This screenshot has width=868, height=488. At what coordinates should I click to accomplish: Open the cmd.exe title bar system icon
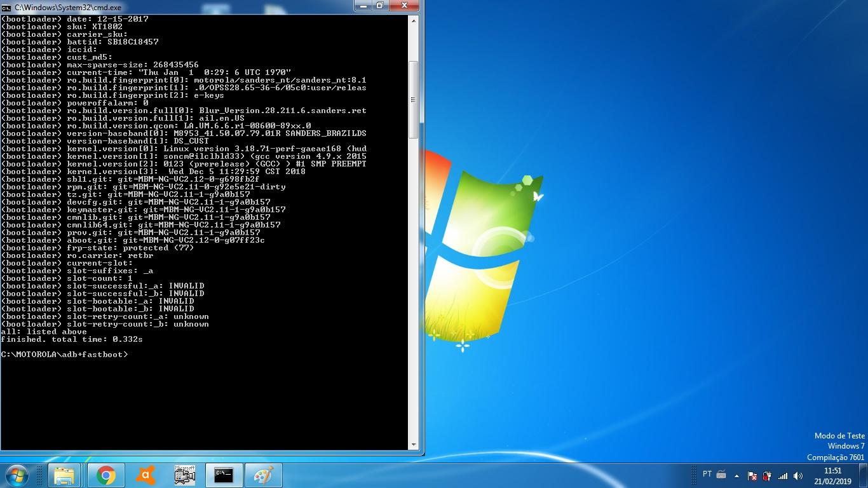(6, 7)
